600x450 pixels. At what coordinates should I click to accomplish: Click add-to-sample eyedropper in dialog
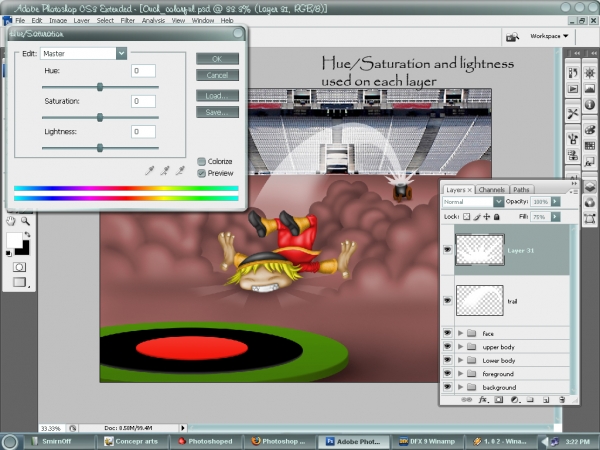tap(165, 171)
